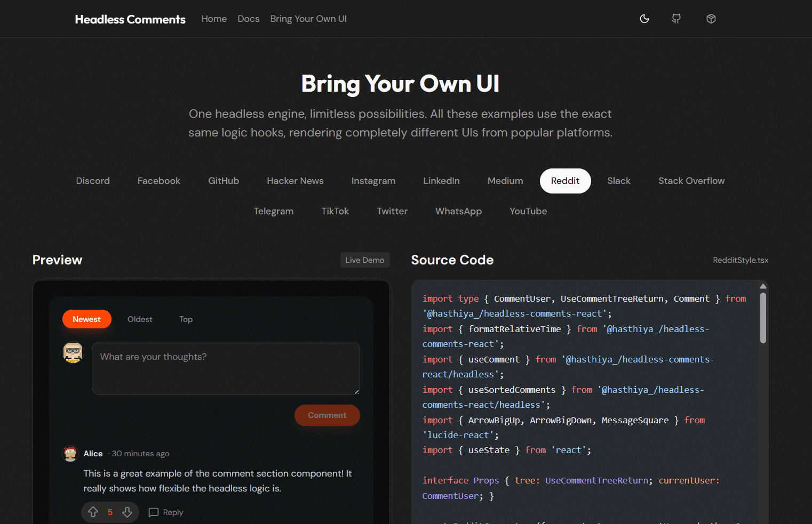
Task: Open the Docs page
Action: coord(249,19)
